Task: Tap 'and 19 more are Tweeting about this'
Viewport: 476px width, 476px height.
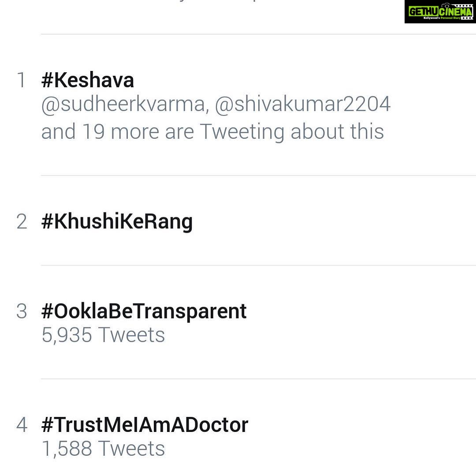Action: coord(212,132)
